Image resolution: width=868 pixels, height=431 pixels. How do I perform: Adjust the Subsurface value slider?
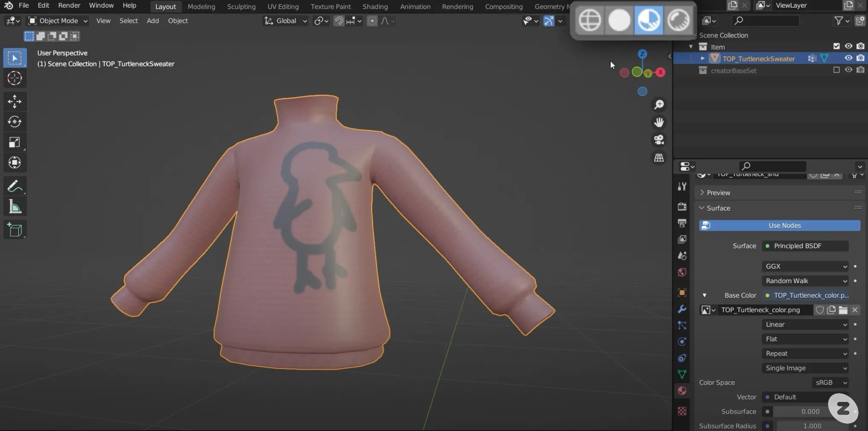810,412
